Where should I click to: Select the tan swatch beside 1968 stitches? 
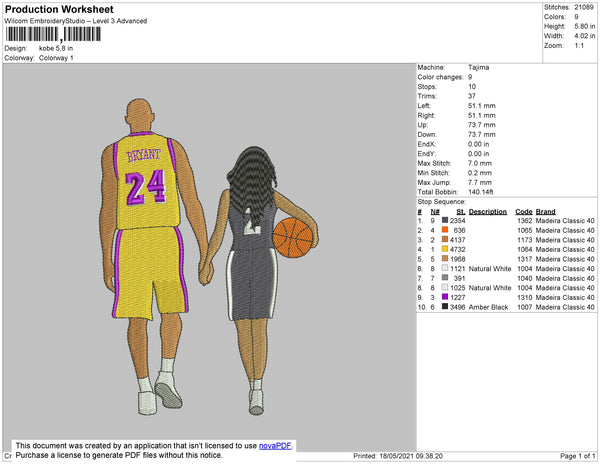tap(445, 259)
